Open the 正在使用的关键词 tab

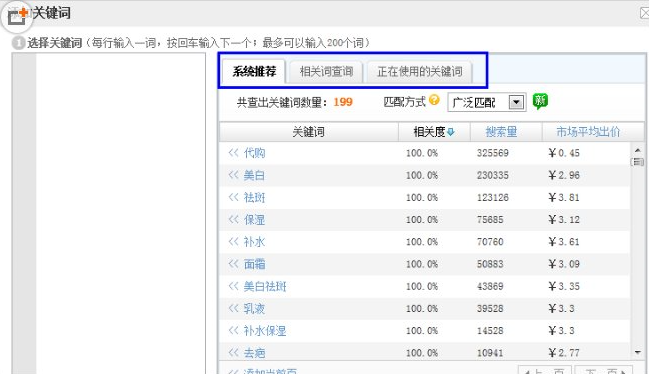click(x=420, y=72)
